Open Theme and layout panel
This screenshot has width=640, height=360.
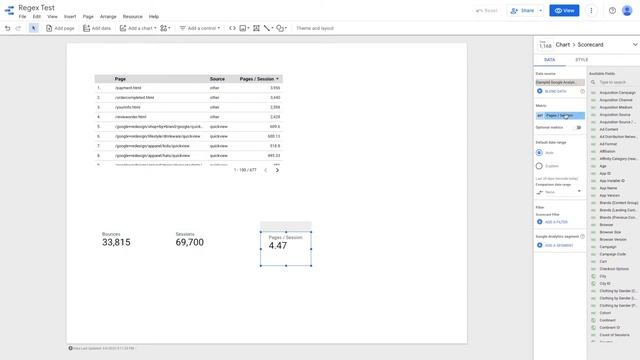click(x=315, y=28)
